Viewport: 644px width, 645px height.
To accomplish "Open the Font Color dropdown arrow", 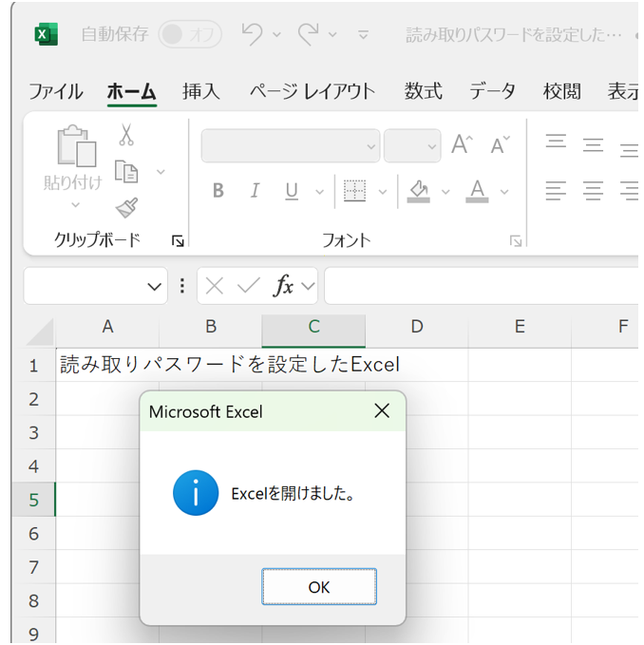I will click(x=504, y=192).
